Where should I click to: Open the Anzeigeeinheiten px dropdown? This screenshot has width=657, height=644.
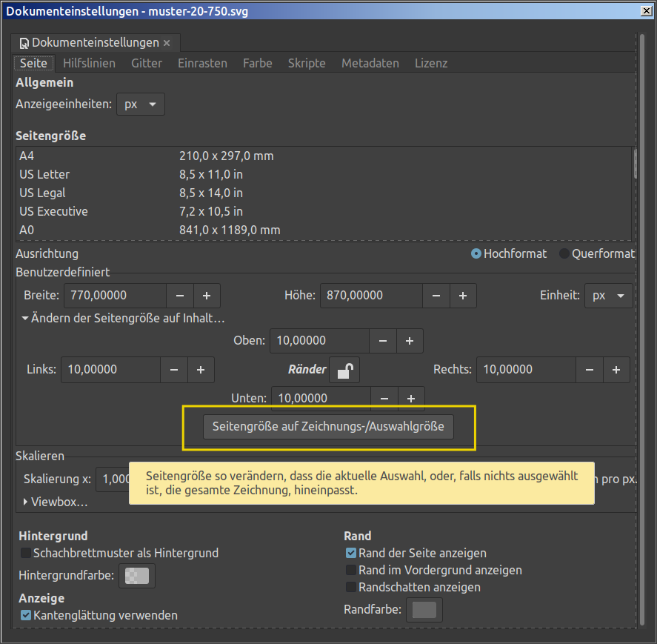[141, 104]
